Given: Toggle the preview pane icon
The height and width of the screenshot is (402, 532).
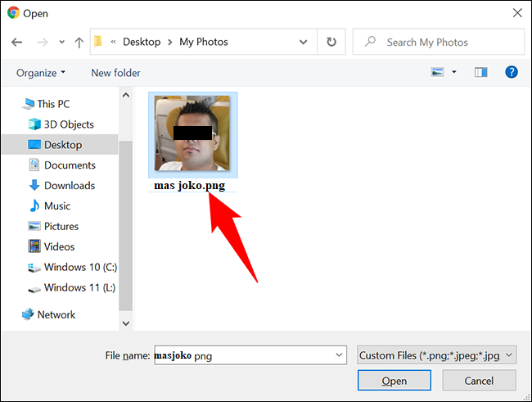Looking at the screenshot, I should click(x=481, y=73).
